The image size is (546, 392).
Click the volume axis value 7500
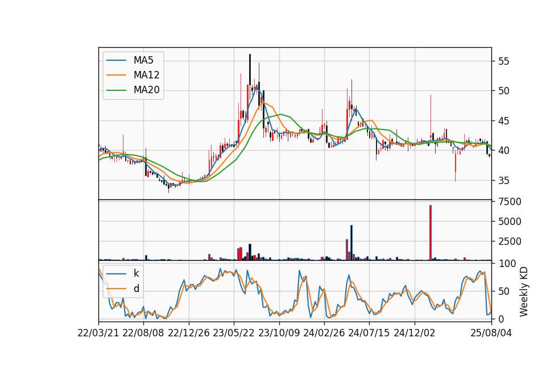coord(510,202)
